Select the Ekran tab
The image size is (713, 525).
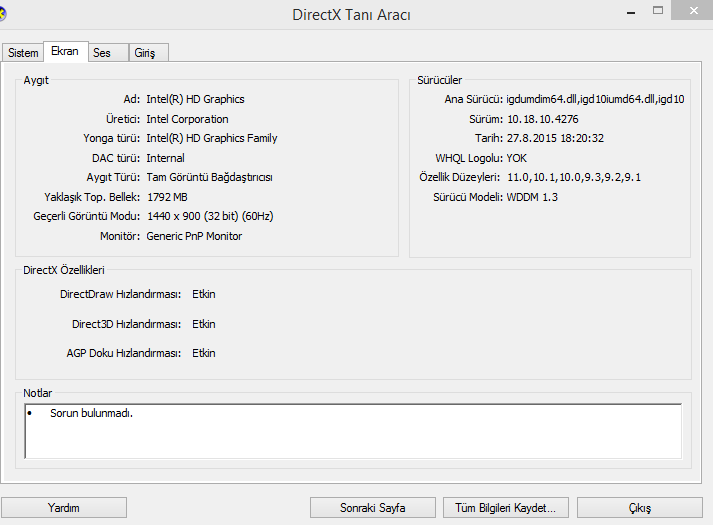point(65,51)
